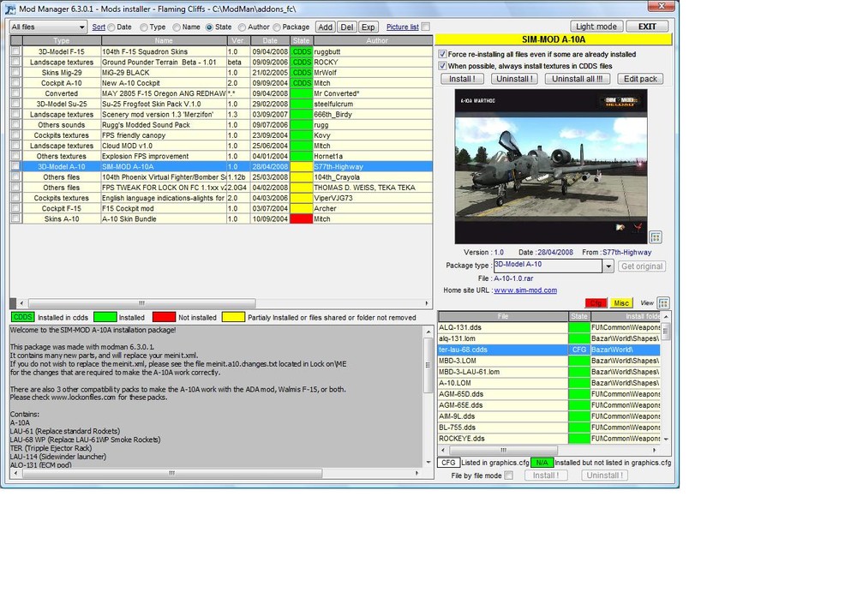The image size is (857, 616).
Task: Open the www.sim-mod.com home site link
Action: 525,290
